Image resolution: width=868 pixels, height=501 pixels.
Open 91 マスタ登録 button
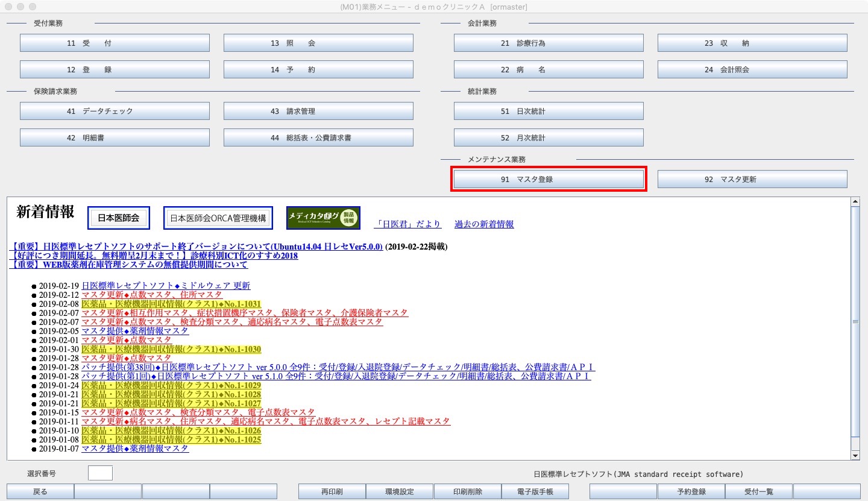point(549,179)
